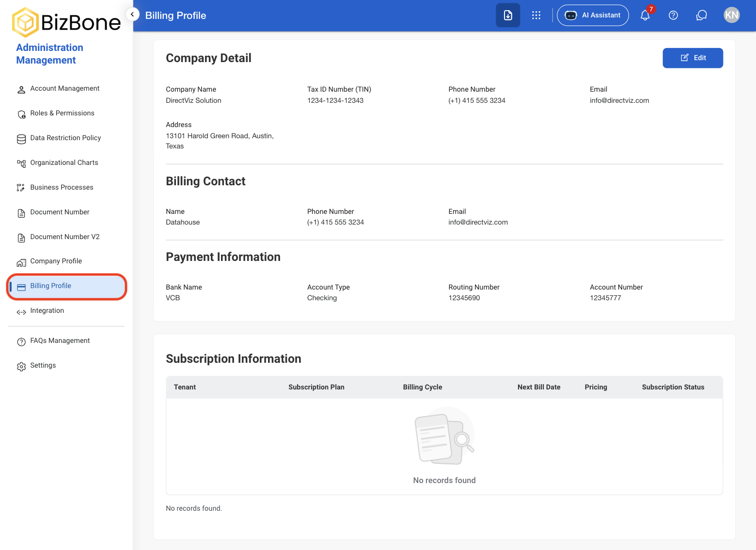This screenshot has width=756, height=550.
Task: Click the FAQs Management question icon
Action: (21, 342)
